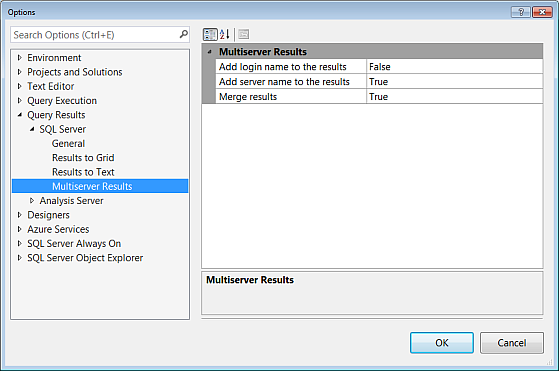559x371 pixels.
Task: Select General under SQL Server
Action: (68, 143)
